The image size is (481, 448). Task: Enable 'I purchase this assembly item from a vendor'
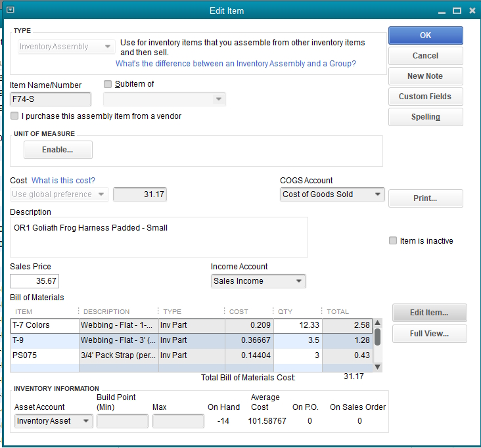(14, 116)
